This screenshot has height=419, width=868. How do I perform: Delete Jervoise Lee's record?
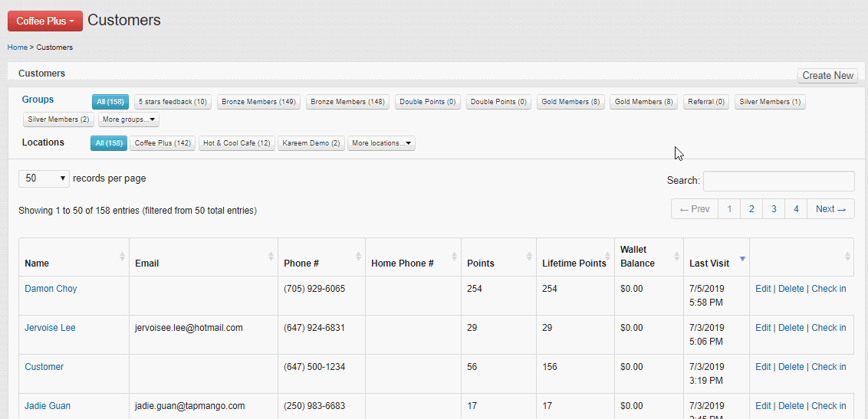pyautogui.click(x=791, y=328)
